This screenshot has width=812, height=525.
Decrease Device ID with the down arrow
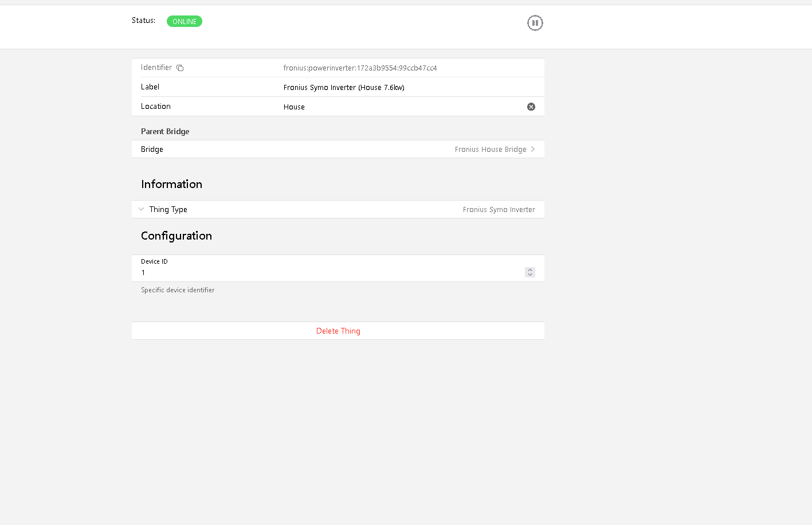[530, 275]
